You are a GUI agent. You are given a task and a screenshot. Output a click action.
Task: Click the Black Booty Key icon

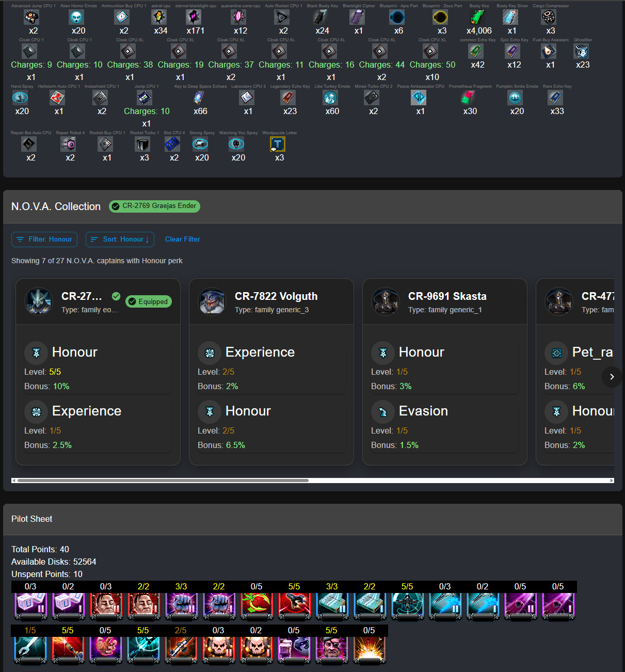point(320,18)
